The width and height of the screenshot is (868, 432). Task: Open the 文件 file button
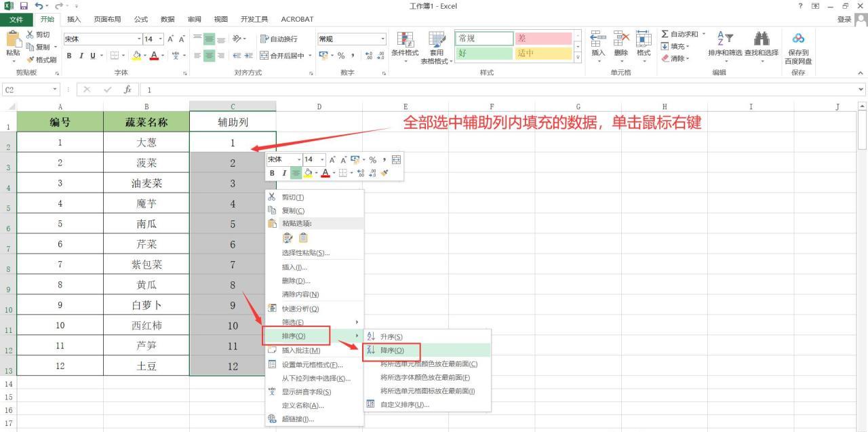click(x=16, y=19)
